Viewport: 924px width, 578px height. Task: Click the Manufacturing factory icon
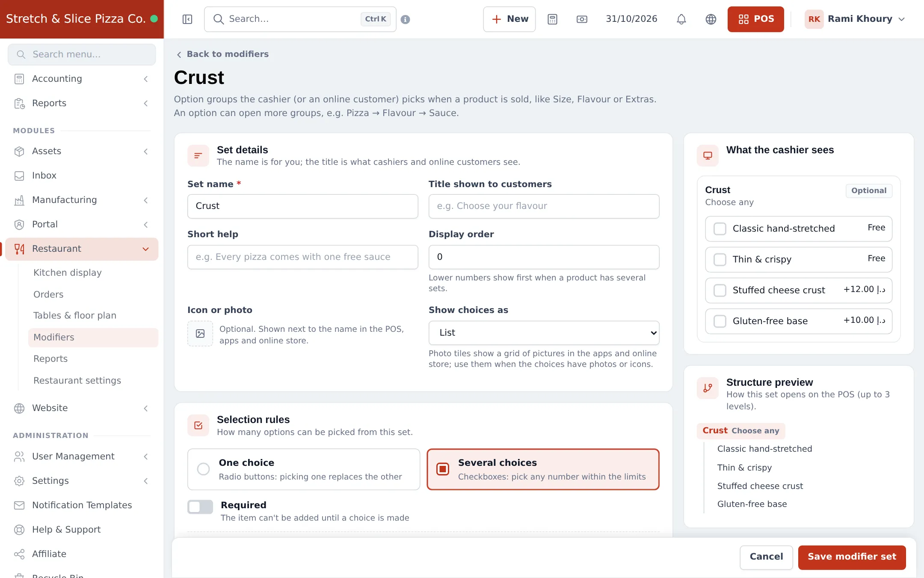(x=19, y=200)
